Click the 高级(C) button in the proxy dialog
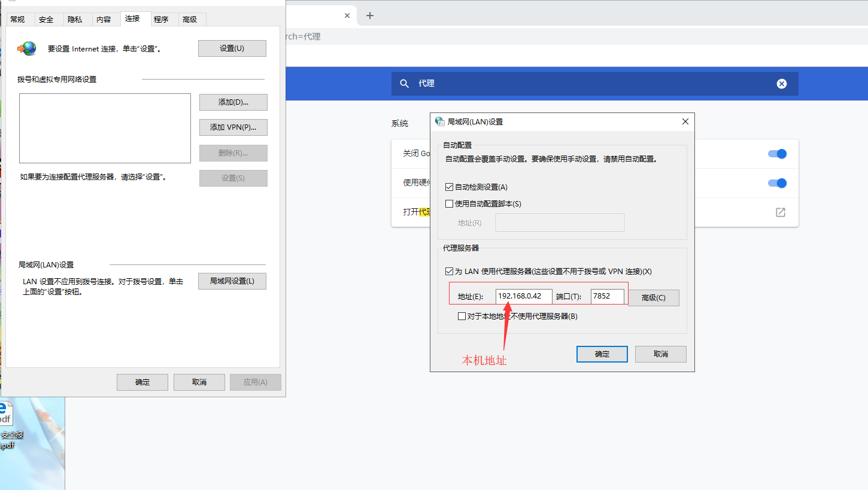 coord(653,297)
